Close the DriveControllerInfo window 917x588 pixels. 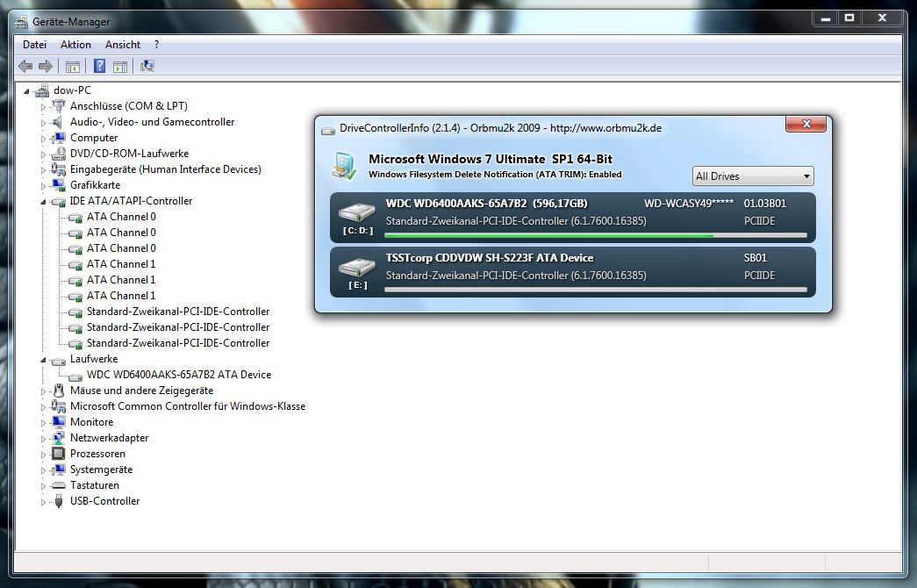click(x=806, y=124)
